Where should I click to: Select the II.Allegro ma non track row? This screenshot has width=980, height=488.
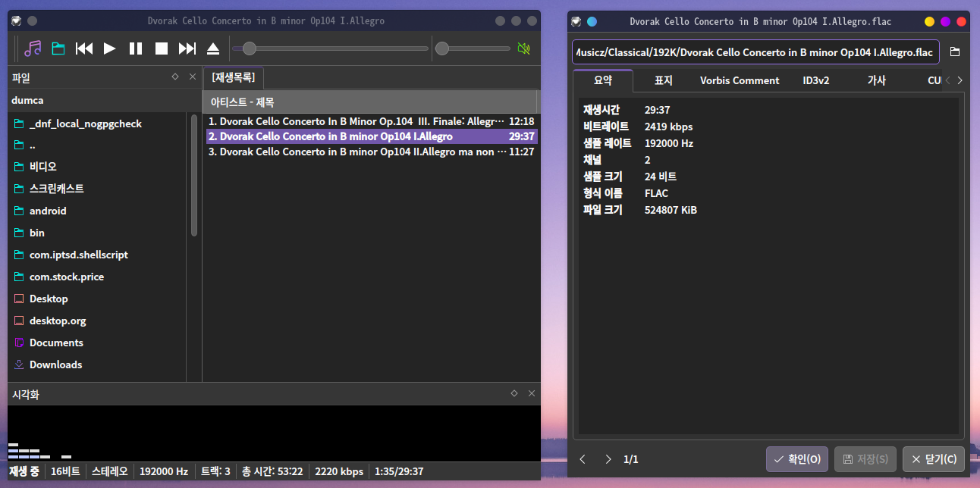[371, 152]
